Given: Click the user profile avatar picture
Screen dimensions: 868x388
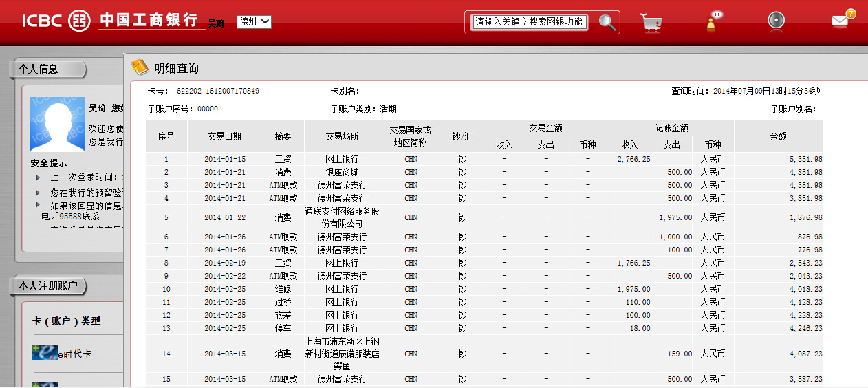Looking at the screenshot, I should [57, 125].
